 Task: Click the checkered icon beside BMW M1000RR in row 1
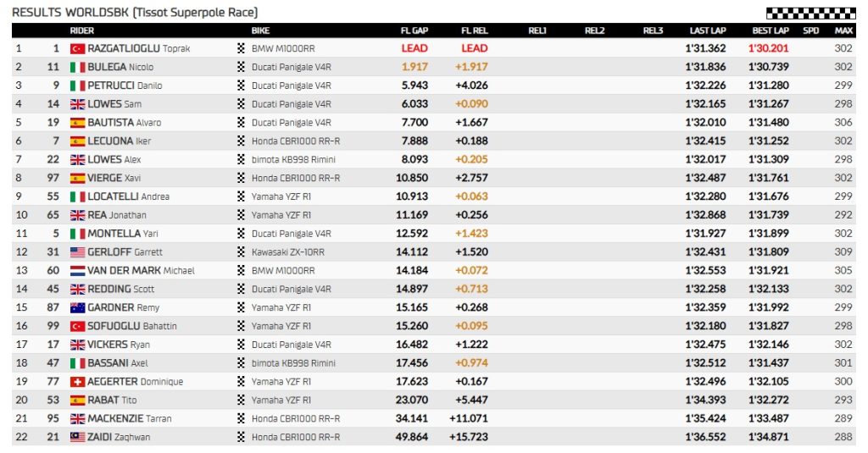tap(242, 48)
